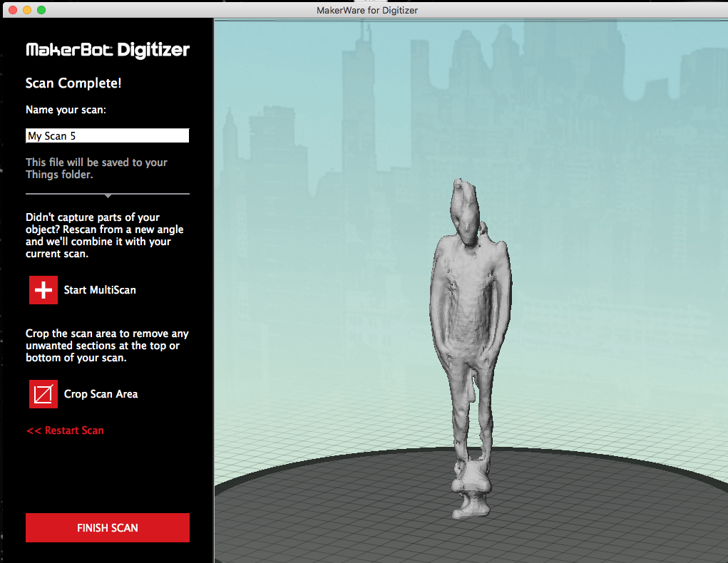The height and width of the screenshot is (563, 728).
Task: Click the Scan Complete! heading
Action: click(x=73, y=83)
